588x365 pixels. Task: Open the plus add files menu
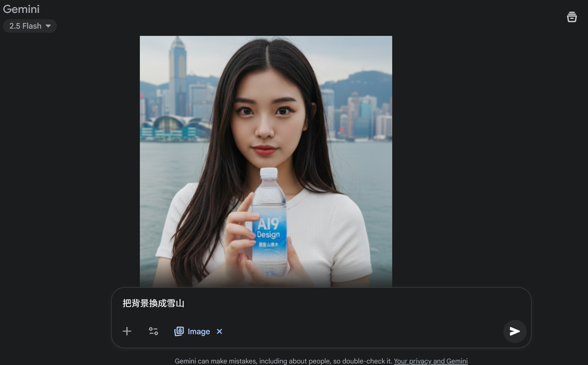[x=127, y=331]
